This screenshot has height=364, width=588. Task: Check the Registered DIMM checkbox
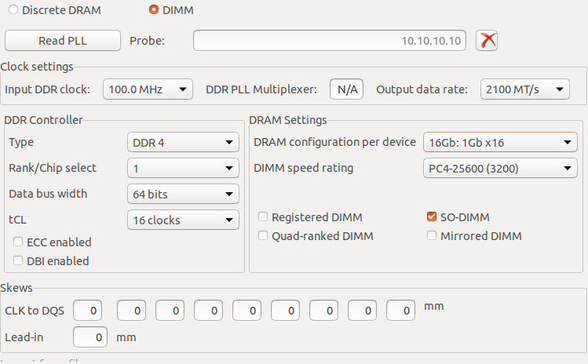264,217
